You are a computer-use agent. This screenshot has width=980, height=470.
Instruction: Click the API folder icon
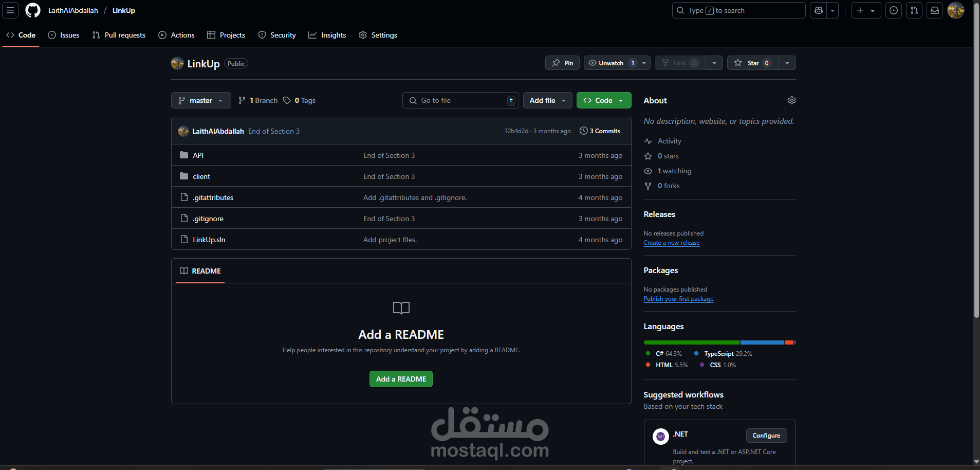(184, 155)
